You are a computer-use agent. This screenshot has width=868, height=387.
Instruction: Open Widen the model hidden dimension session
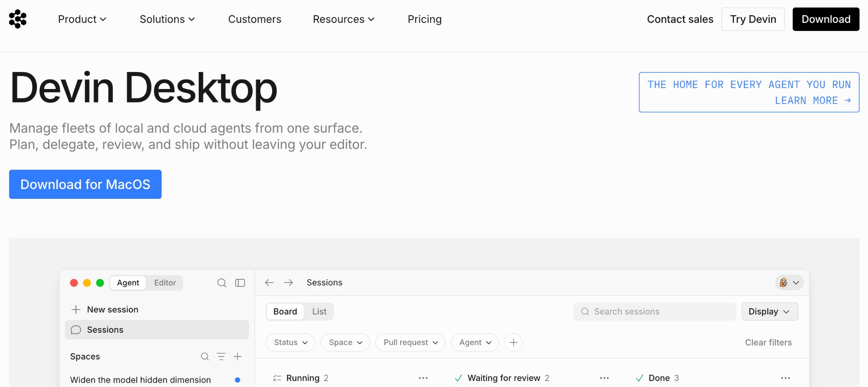pyautogui.click(x=141, y=380)
